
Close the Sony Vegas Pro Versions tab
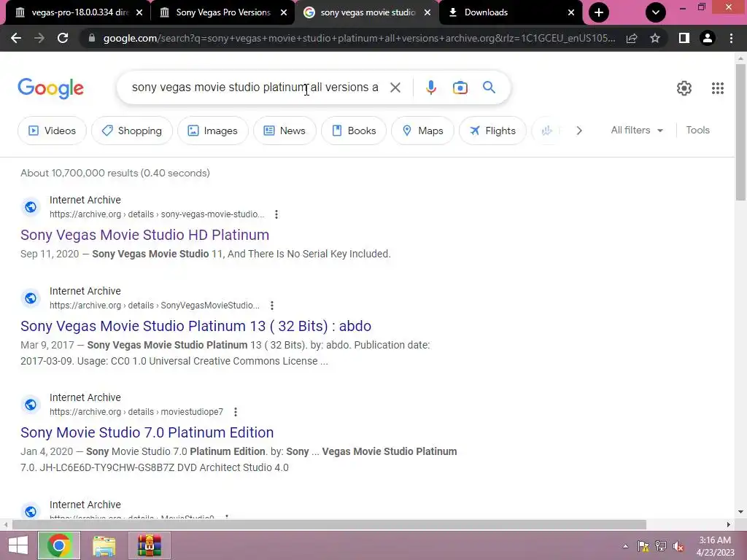pos(284,12)
